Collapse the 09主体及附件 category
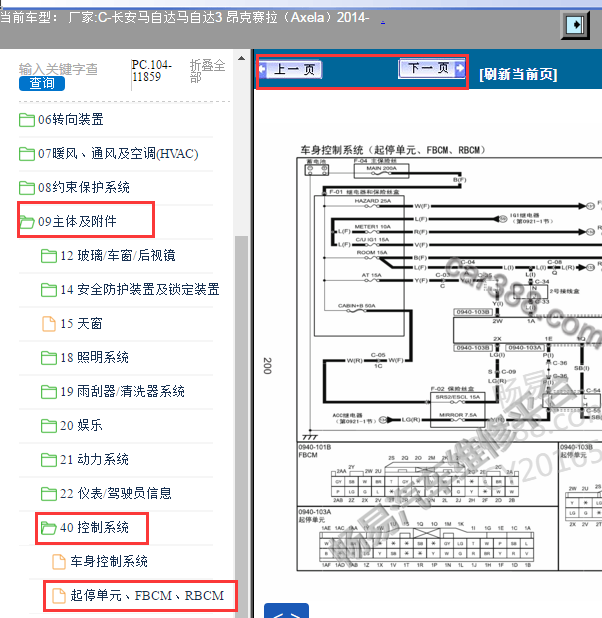The width and height of the screenshot is (602, 618). click(77, 222)
